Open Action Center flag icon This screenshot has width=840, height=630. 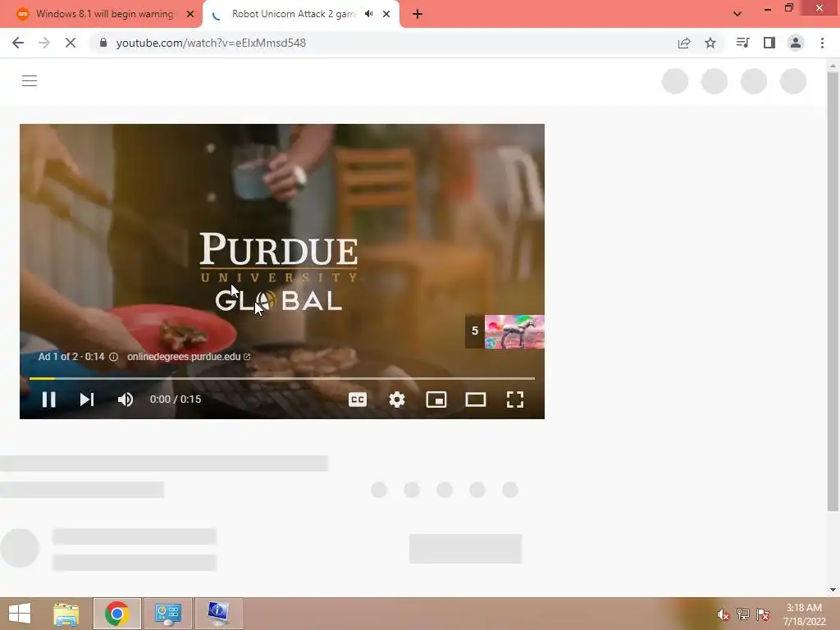[x=763, y=614]
